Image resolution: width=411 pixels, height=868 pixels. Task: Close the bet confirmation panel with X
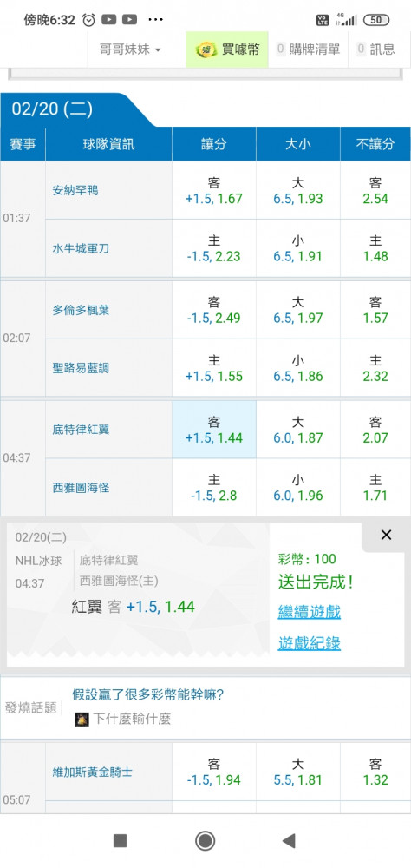[x=386, y=535]
